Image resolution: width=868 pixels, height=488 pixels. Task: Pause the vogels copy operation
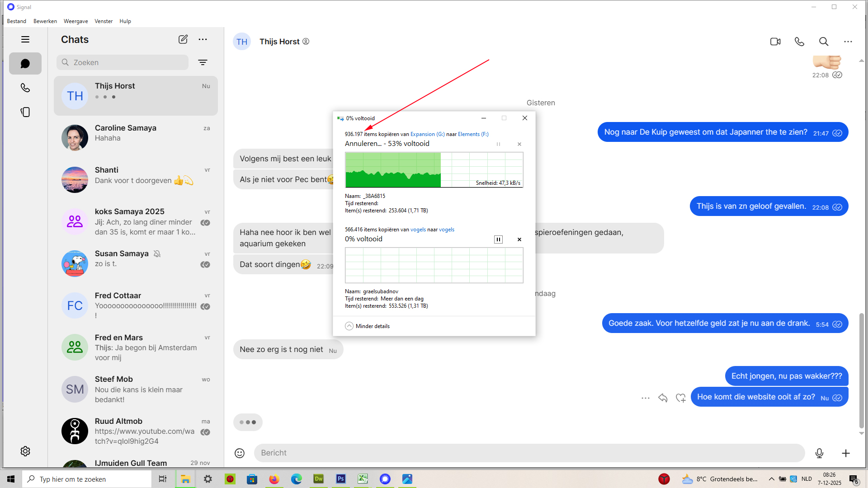[498, 239]
